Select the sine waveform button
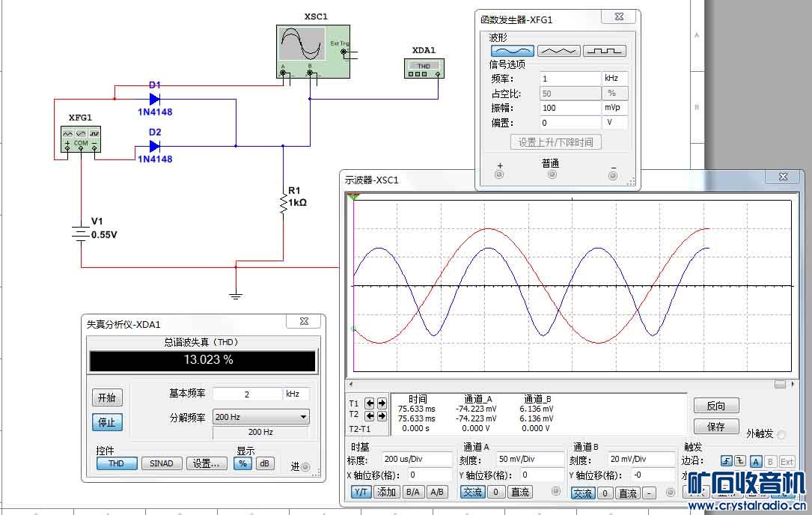The width and height of the screenshot is (812, 515). pyautogui.click(x=513, y=51)
